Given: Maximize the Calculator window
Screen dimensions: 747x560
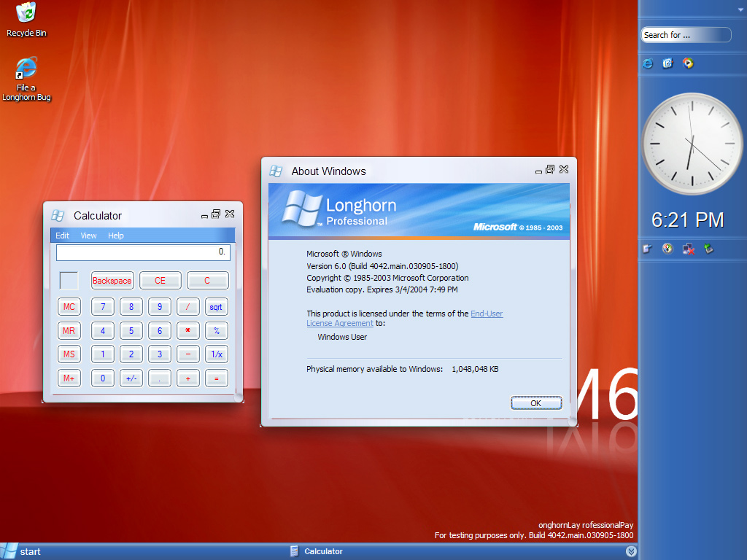Looking at the screenshot, I should (216, 214).
